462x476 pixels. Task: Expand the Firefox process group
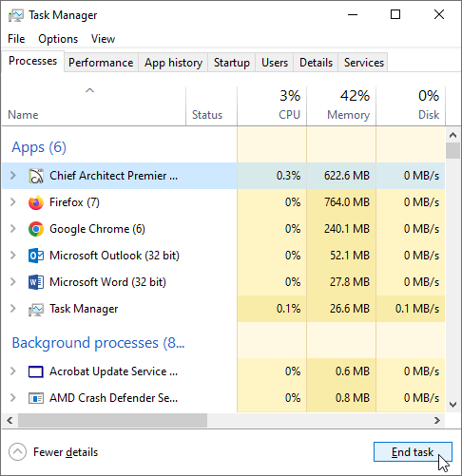tap(13, 202)
